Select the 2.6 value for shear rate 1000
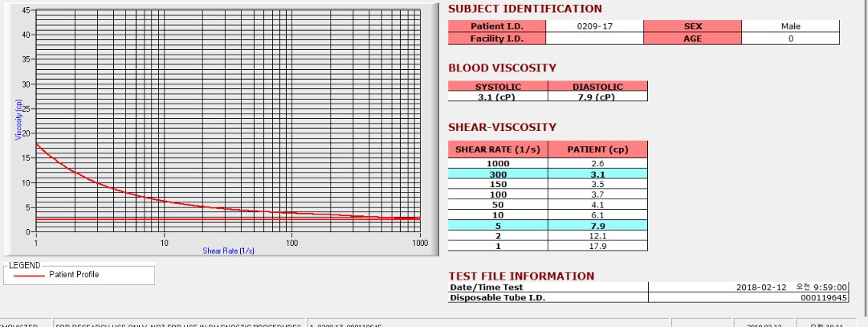The height and width of the screenshot is (327, 868). (x=597, y=164)
